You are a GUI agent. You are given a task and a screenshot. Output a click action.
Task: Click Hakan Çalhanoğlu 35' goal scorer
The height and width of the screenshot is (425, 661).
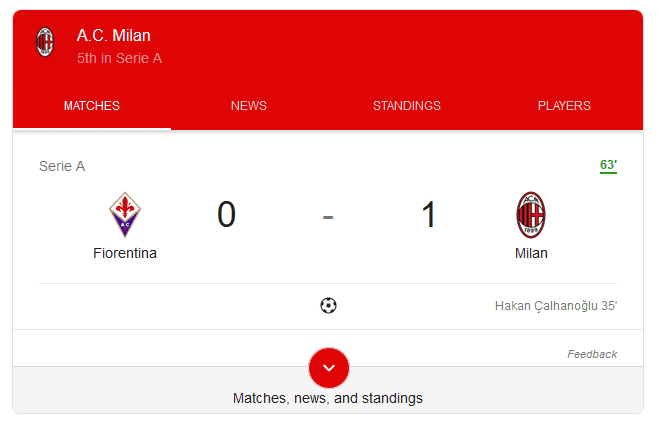tap(556, 306)
